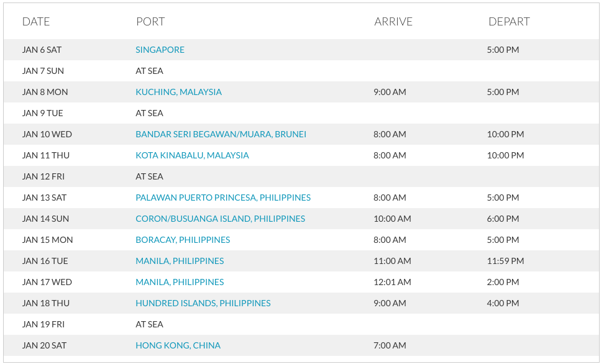Click the Kuching, Malaysia port link
The height and width of the screenshot is (364, 604).
[178, 92]
